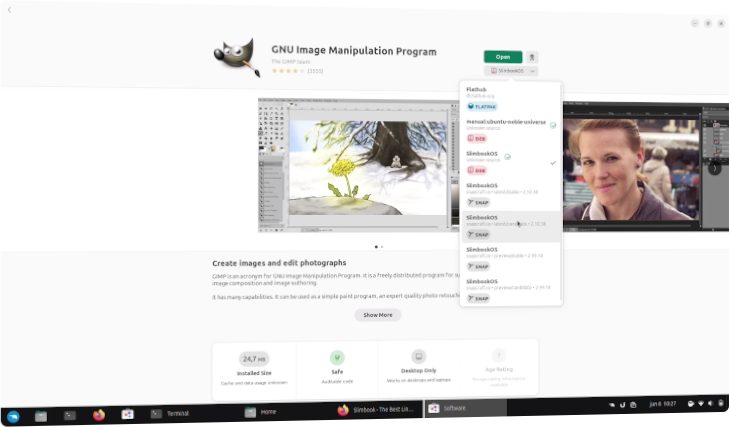The height and width of the screenshot is (427, 729).
Task: Click the green Safe shield icon
Action: click(x=337, y=358)
